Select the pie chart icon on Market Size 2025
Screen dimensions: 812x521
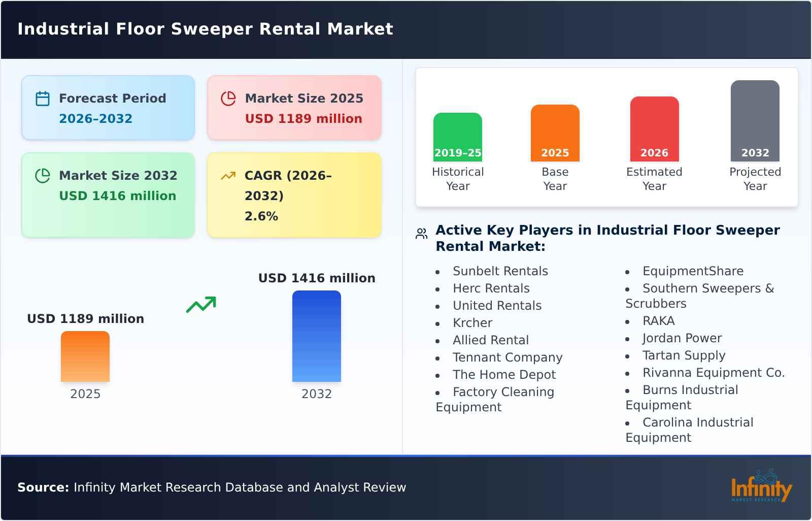click(228, 99)
